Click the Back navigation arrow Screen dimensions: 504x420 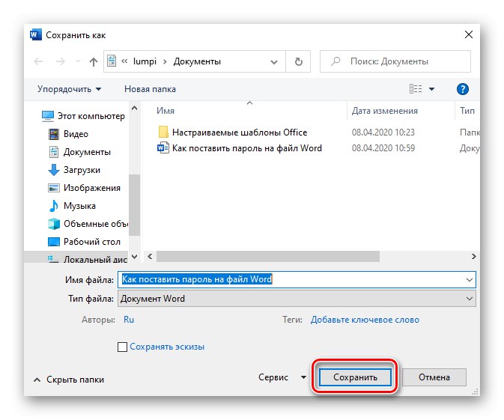pyautogui.click(x=39, y=61)
